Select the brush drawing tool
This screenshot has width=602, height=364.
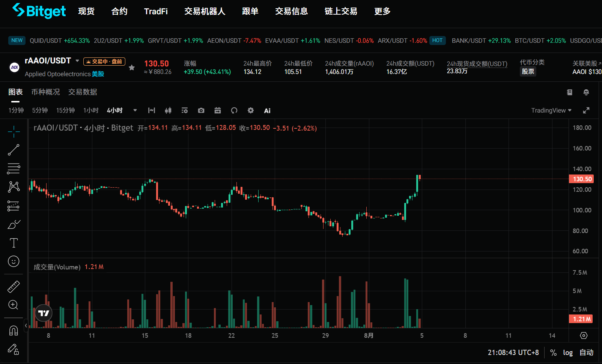(14, 224)
